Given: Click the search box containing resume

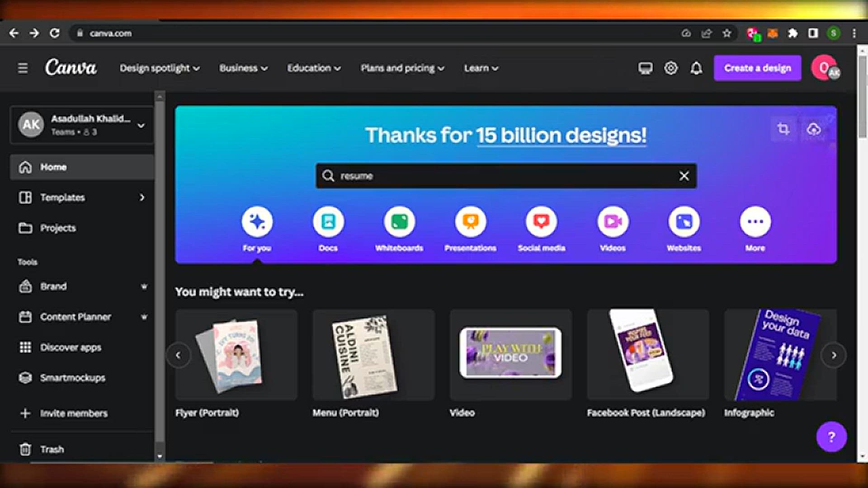Looking at the screenshot, I should tap(506, 176).
